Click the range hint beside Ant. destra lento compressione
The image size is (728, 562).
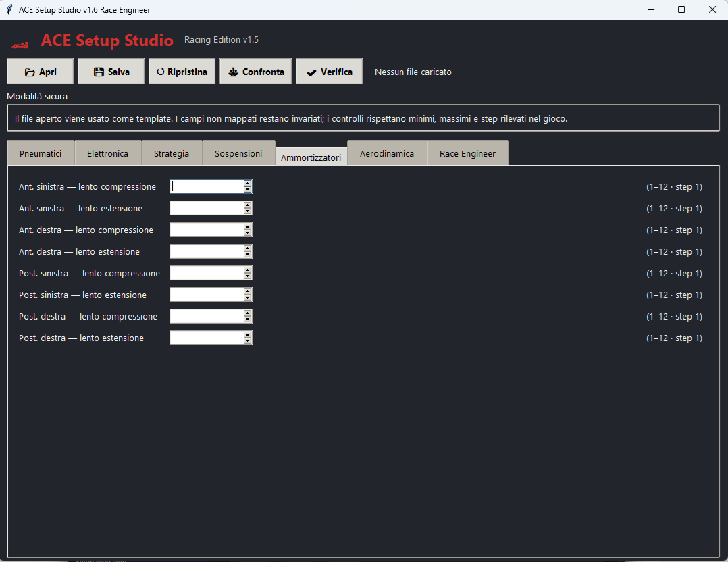point(674,230)
